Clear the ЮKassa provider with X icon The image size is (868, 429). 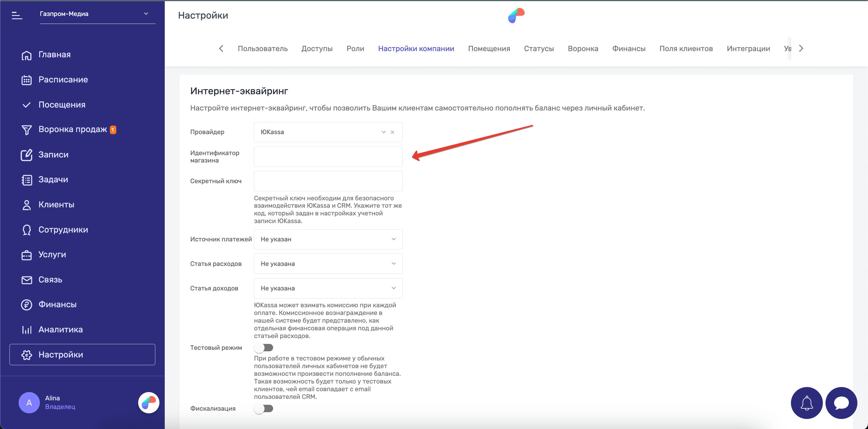[x=393, y=132]
